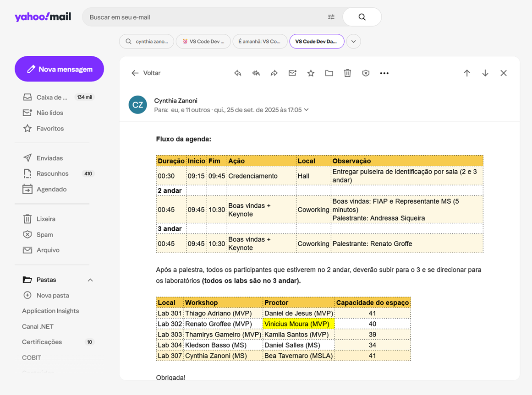Delete this email with trash icon
The height and width of the screenshot is (395, 532).
coord(347,73)
